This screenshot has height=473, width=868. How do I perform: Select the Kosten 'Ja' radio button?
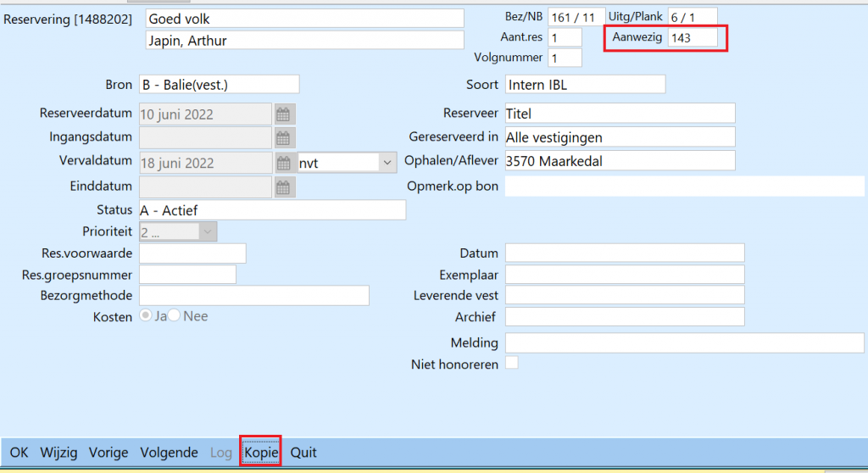tap(146, 315)
